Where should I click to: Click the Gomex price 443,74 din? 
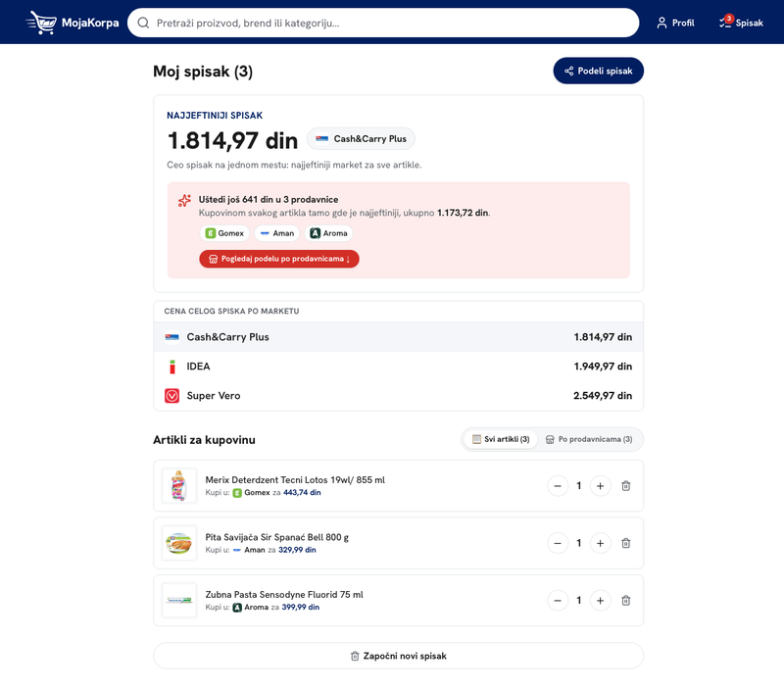302,493
